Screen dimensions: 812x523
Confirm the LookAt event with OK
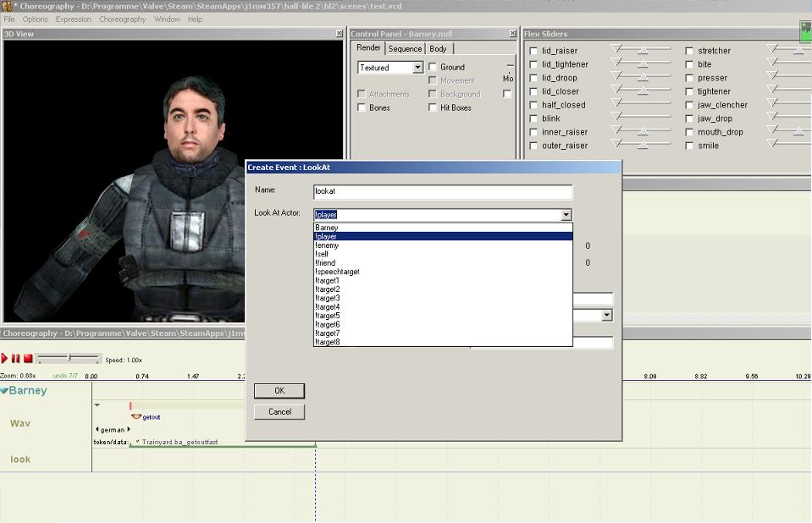(279, 390)
